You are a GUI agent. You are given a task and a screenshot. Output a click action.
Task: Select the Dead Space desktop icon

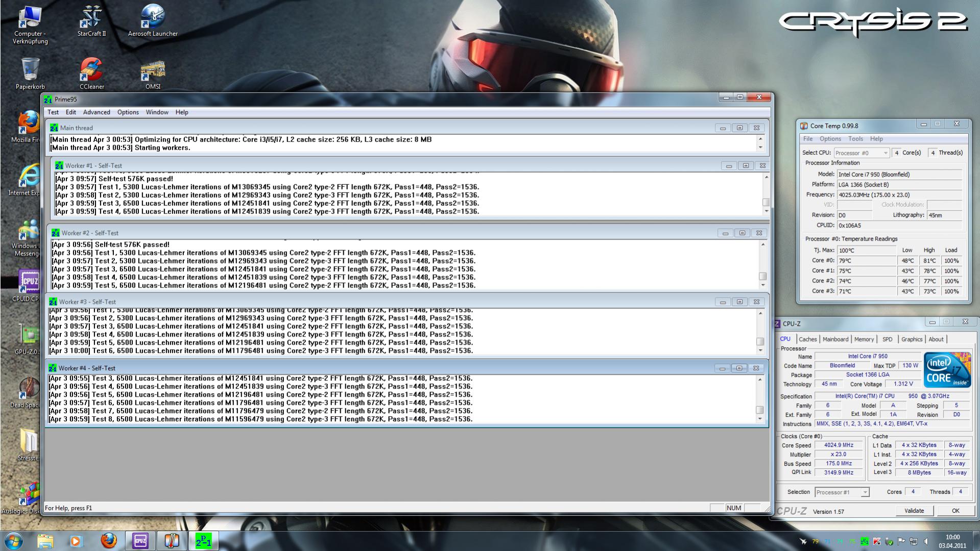click(26, 393)
